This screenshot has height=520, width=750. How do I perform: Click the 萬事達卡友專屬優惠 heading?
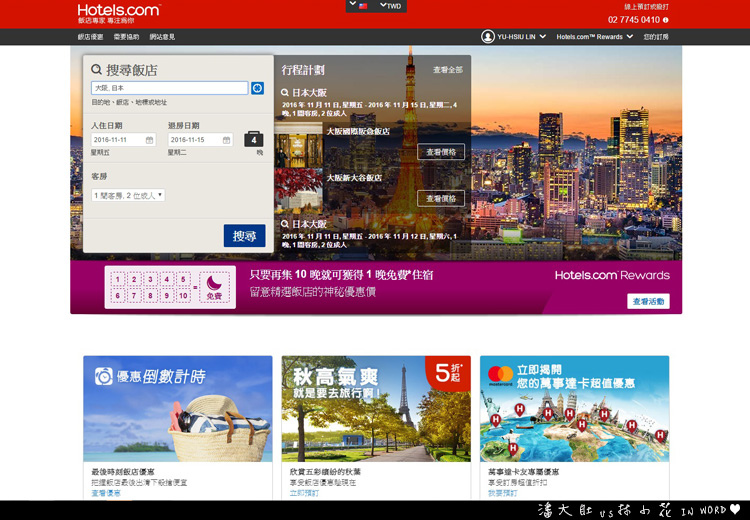point(523,472)
